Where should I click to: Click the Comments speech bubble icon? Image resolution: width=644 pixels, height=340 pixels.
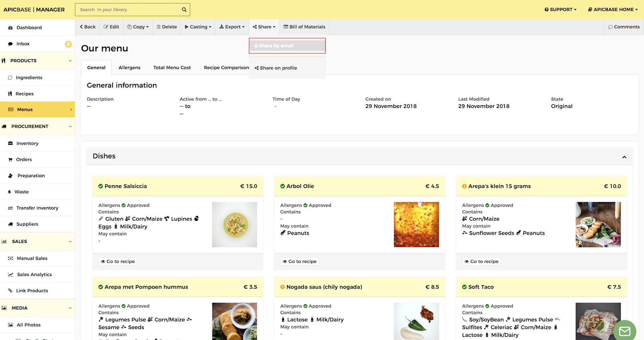[x=610, y=27]
